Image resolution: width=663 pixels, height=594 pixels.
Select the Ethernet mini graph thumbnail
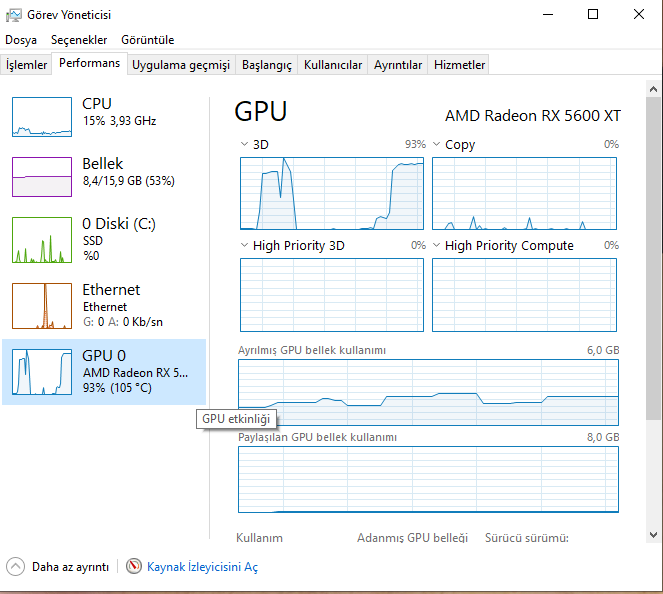tap(42, 306)
